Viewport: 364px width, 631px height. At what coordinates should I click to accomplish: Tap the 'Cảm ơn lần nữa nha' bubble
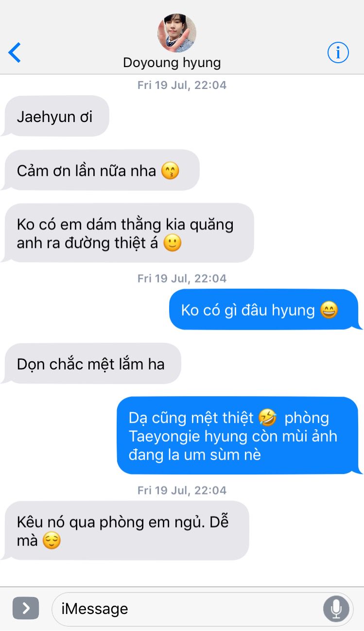tap(101, 170)
